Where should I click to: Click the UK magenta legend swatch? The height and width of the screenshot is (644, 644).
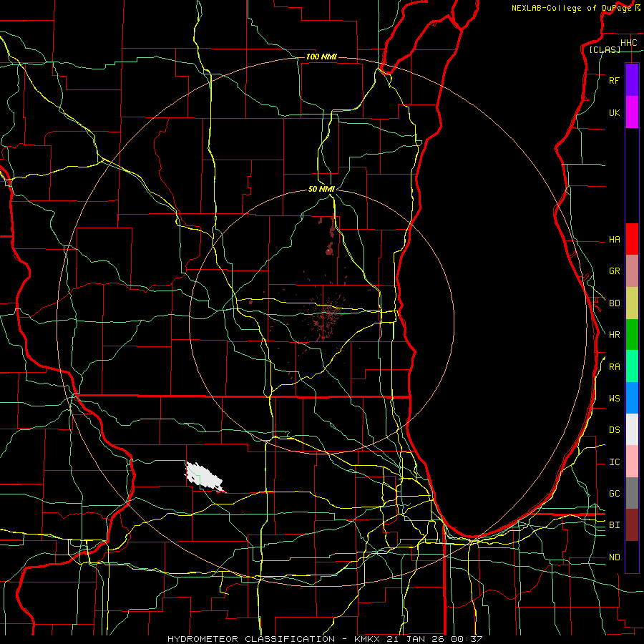point(632,112)
